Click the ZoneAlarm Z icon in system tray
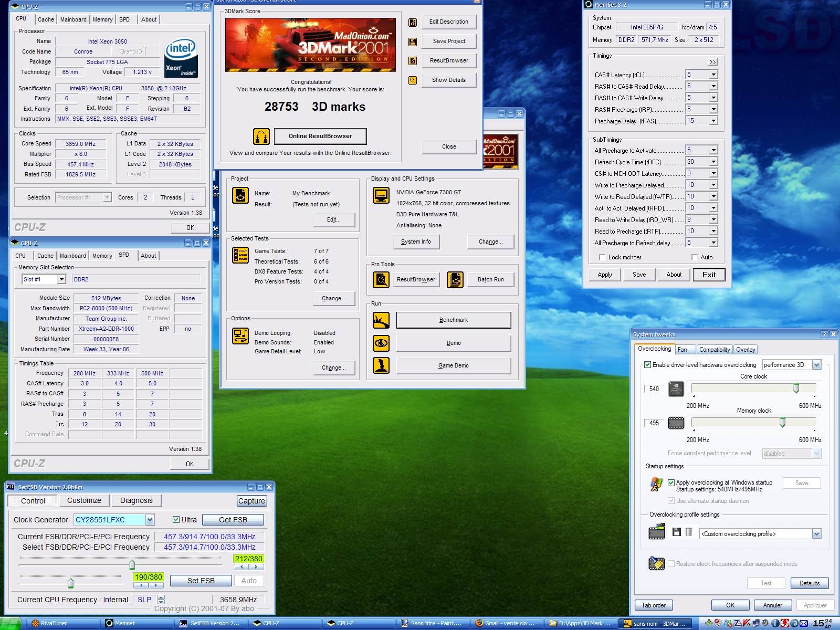The width and height of the screenshot is (840, 630). [x=738, y=623]
